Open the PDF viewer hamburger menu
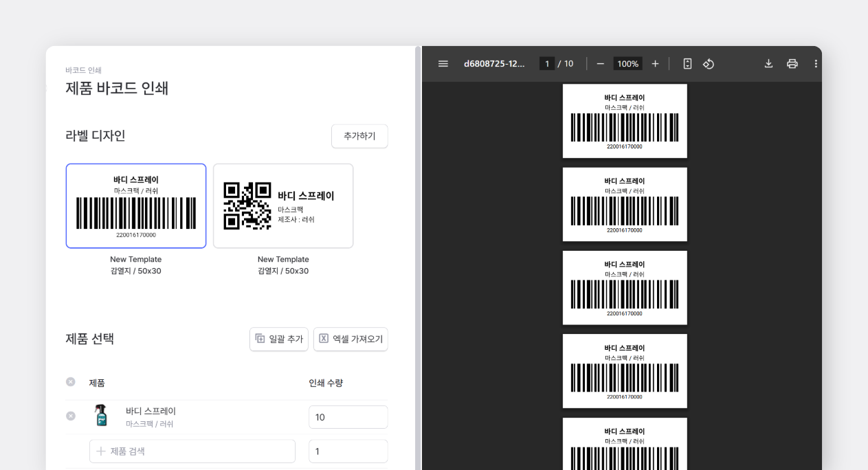The image size is (868, 470). [x=443, y=63]
